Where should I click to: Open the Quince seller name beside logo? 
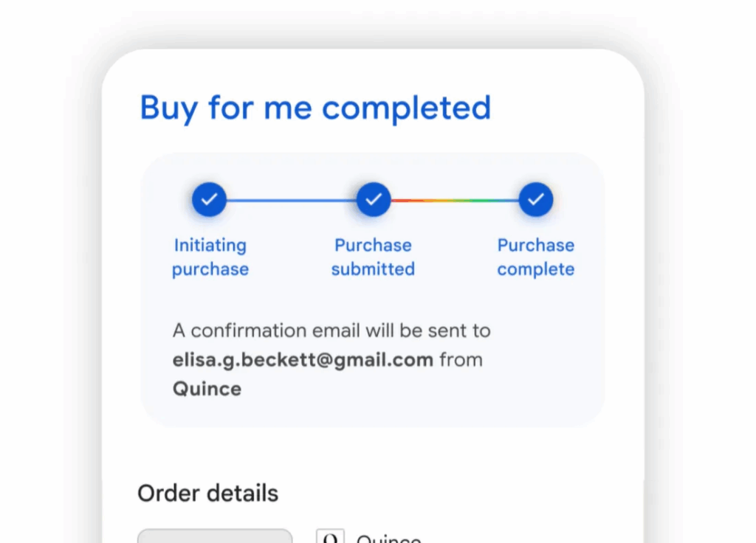pyautogui.click(x=388, y=538)
